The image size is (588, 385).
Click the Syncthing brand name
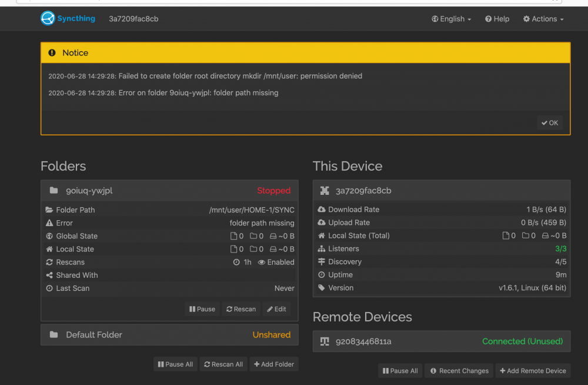[x=76, y=18]
